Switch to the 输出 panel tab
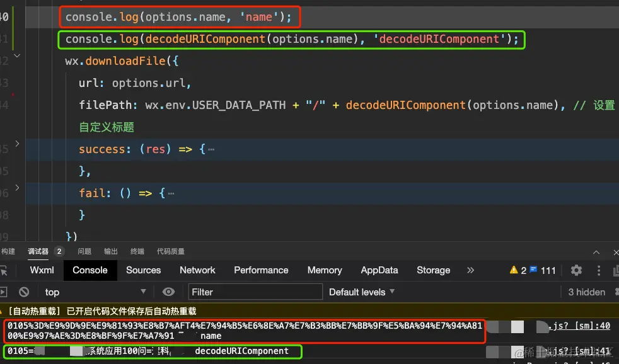 point(111,251)
